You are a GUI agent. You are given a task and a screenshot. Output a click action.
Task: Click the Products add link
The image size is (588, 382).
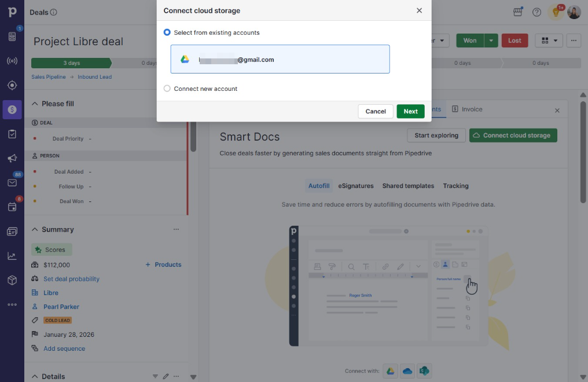click(x=164, y=265)
